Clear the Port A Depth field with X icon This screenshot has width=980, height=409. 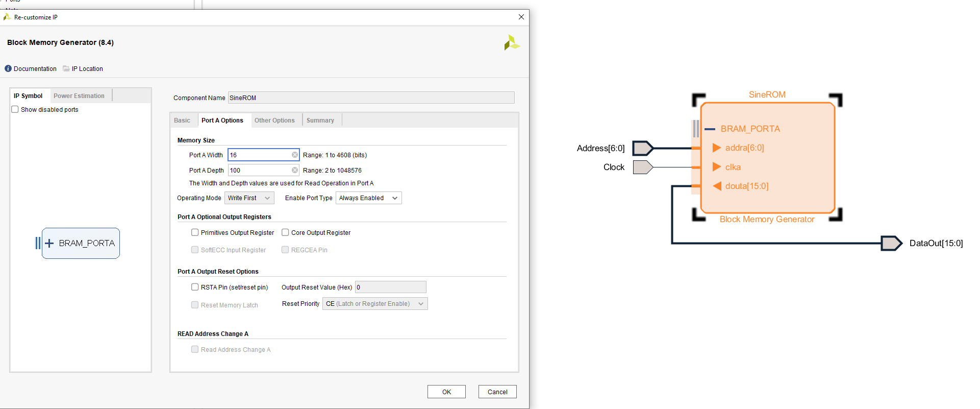(294, 170)
